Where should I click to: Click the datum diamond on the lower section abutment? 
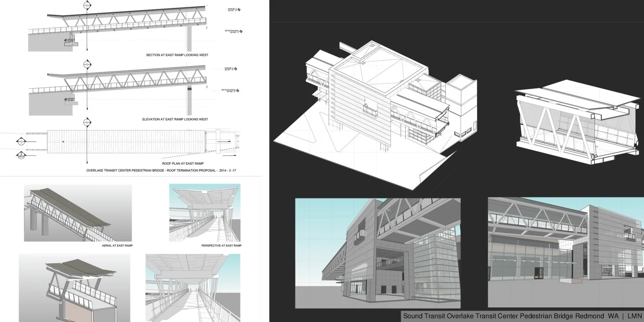67,99
